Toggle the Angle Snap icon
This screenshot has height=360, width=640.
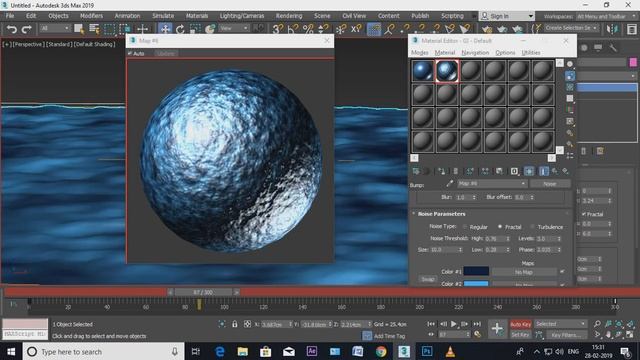pyautogui.click(x=293, y=29)
